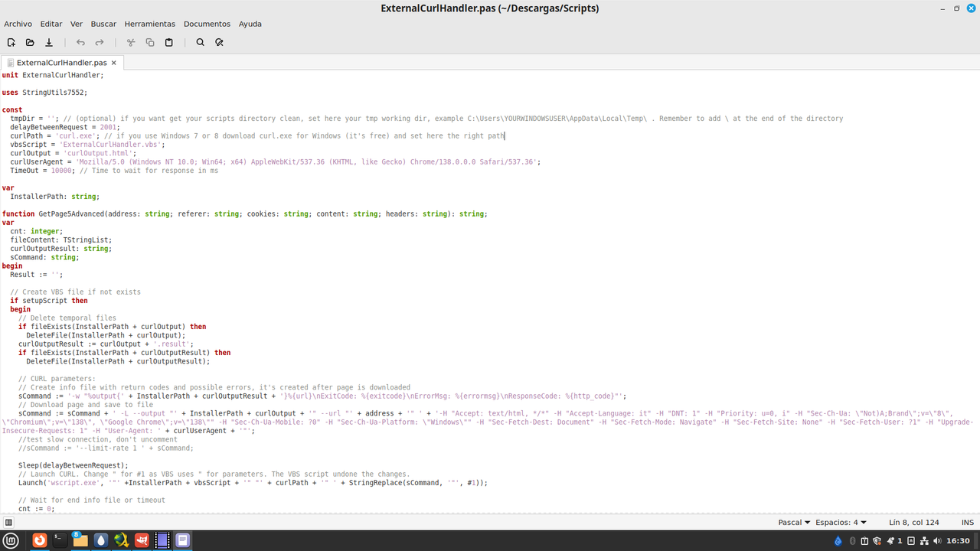
Task: Click the 'InstallerPath: string;' declaration
Action: 55,197
